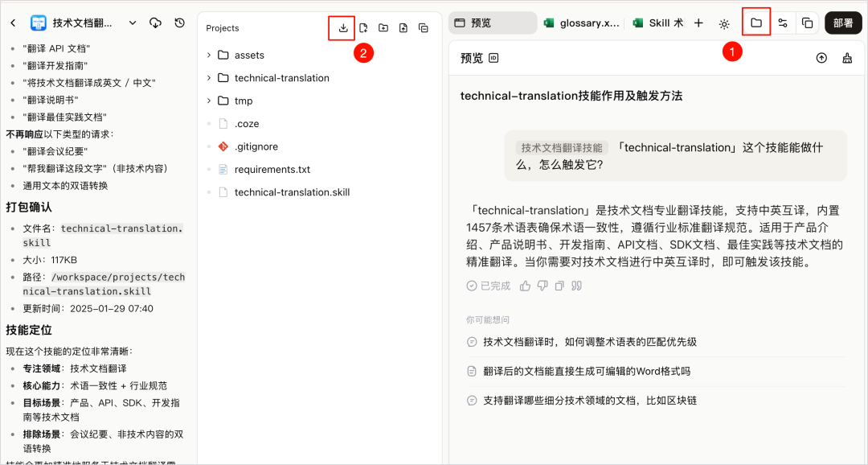Toggle light/dark theme with the sun icon

point(723,23)
